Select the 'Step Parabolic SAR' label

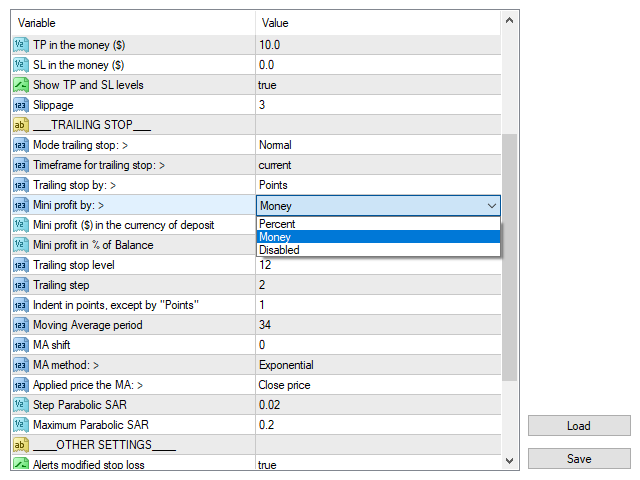click(x=80, y=405)
